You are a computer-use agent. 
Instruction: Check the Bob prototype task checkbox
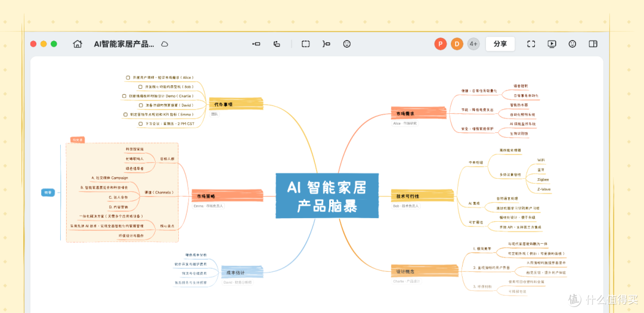(141, 86)
